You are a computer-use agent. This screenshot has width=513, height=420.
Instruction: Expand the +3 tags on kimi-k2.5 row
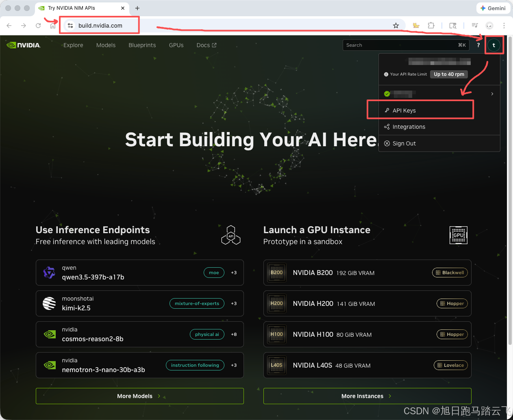coord(234,303)
